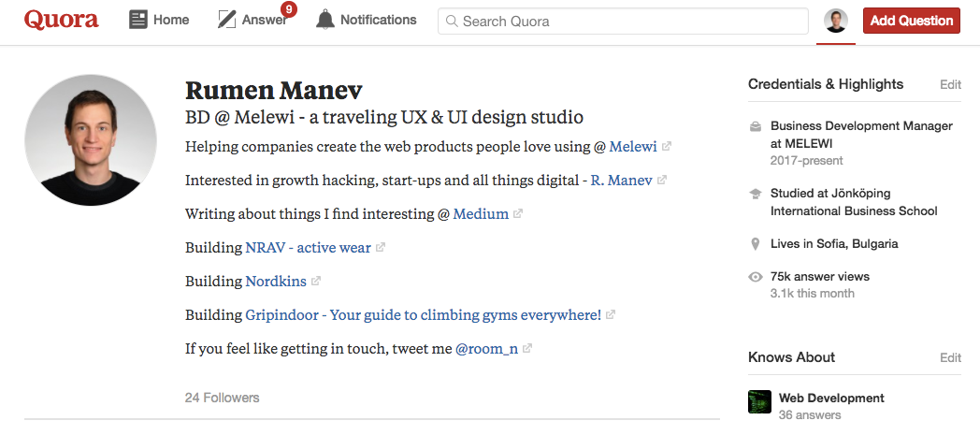Click the Web Development topic thumbnail
The width and height of the screenshot is (980, 435).
tap(759, 402)
